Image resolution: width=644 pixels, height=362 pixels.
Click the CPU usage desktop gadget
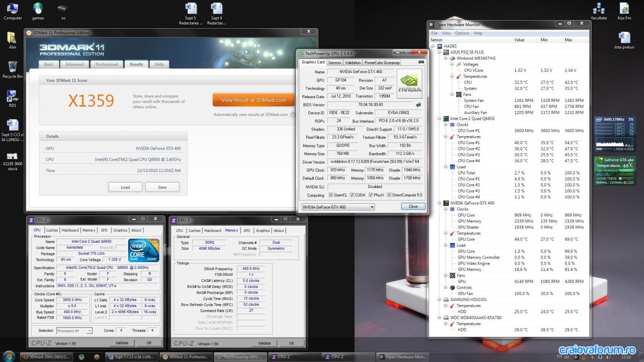(615, 133)
